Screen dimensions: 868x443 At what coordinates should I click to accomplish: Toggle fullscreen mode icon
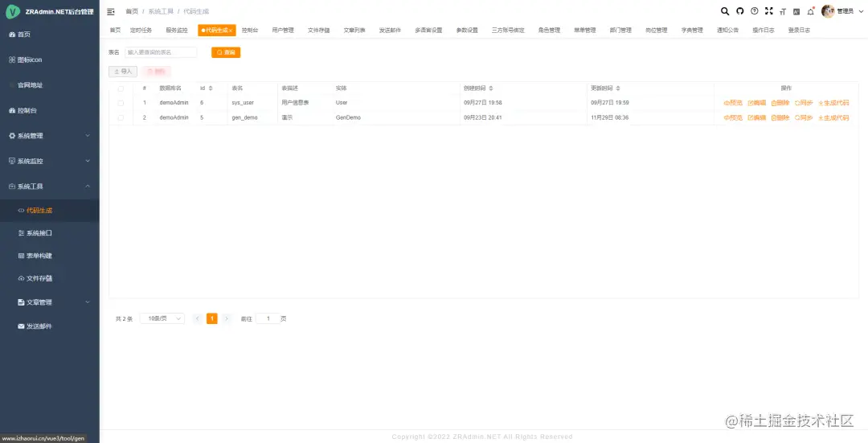(x=769, y=11)
